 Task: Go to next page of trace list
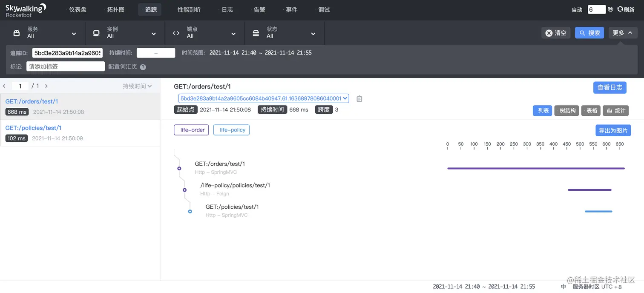click(x=46, y=86)
